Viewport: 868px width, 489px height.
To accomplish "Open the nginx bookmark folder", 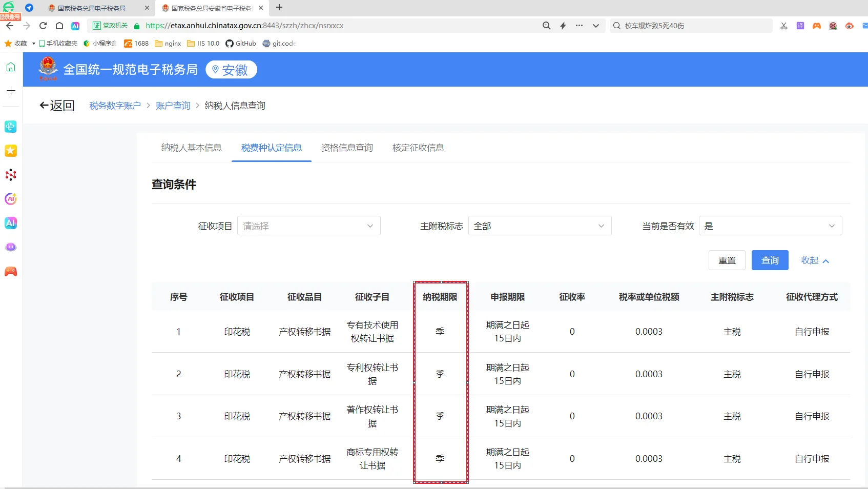I will pyautogui.click(x=168, y=44).
